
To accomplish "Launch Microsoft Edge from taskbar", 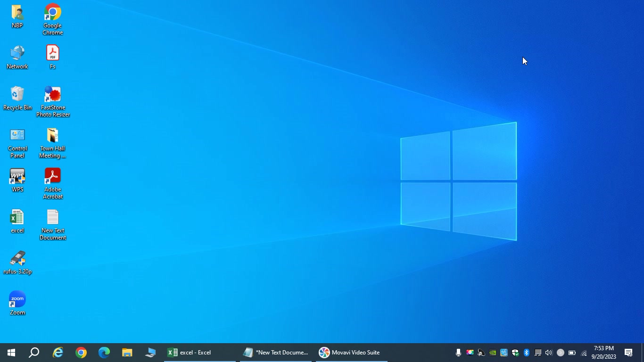I will click(104, 353).
